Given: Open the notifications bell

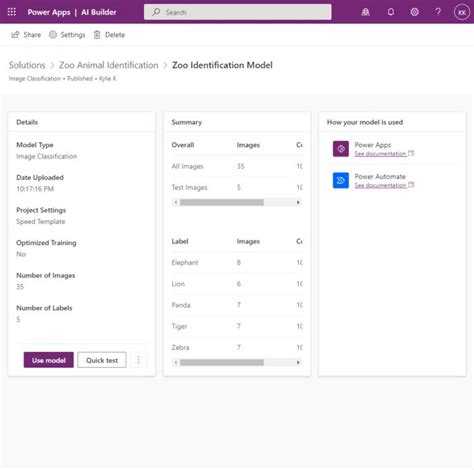Looking at the screenshot, I should (391, 12).
